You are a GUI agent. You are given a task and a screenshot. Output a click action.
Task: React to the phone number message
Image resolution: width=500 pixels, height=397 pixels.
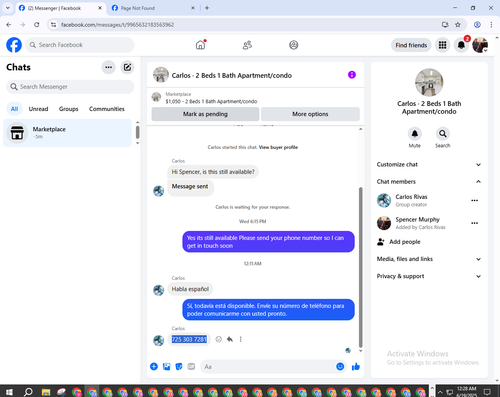click(x=219, y=339)
